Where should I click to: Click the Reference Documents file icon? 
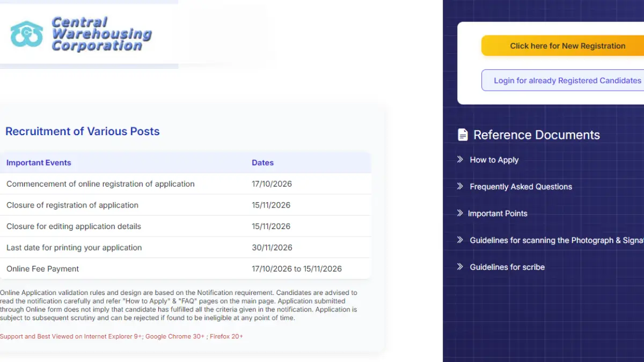click(463, 135)
